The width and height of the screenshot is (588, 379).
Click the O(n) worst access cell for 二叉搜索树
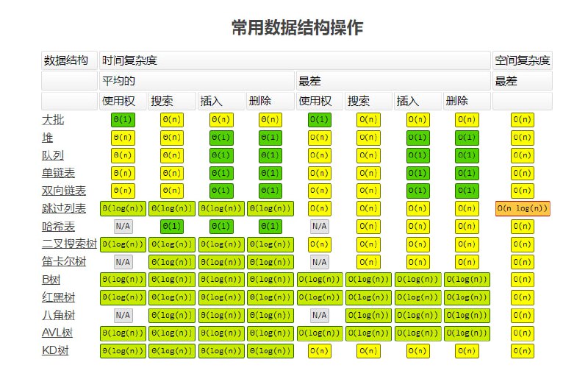click(320, 244)
